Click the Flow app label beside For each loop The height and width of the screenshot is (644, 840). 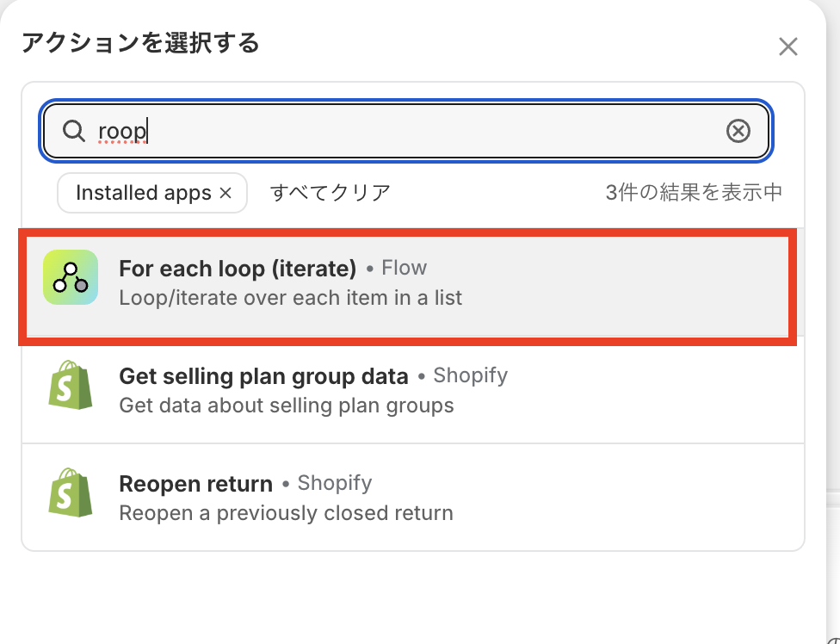404,268
